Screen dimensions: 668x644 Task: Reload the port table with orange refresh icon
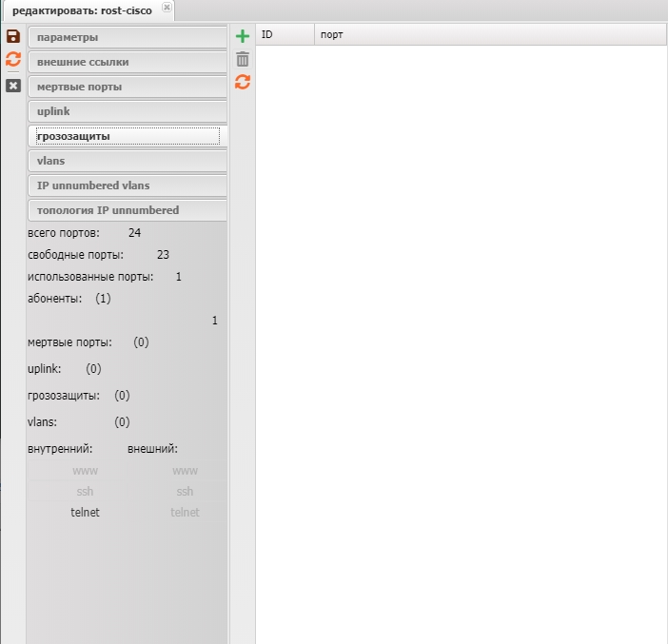[243, 83]
